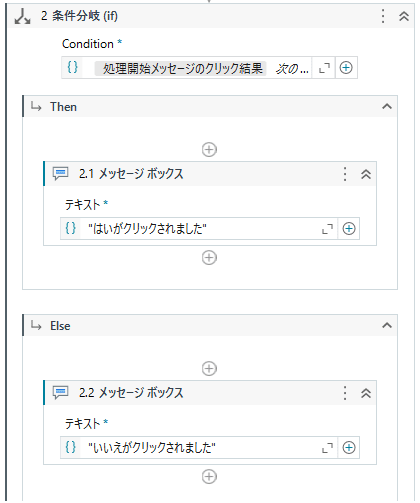Click plus button next to 2.1 テキスト field
420x503 pixels.
pyautogui.click(x=349, y=229)
